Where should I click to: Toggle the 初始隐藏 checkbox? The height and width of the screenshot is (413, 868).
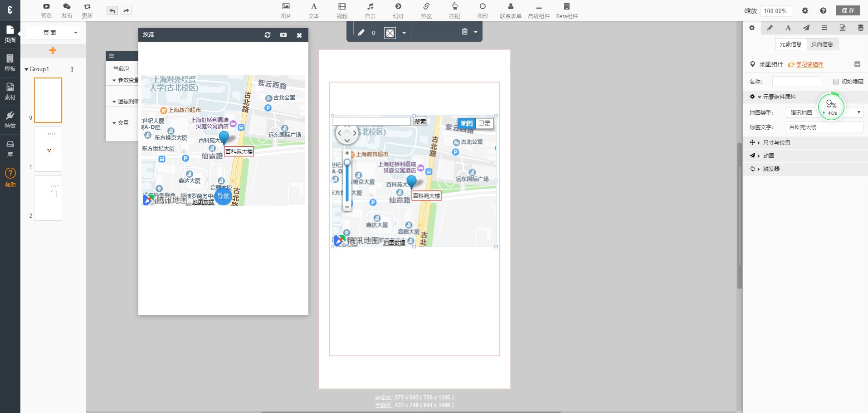[835, 82]
